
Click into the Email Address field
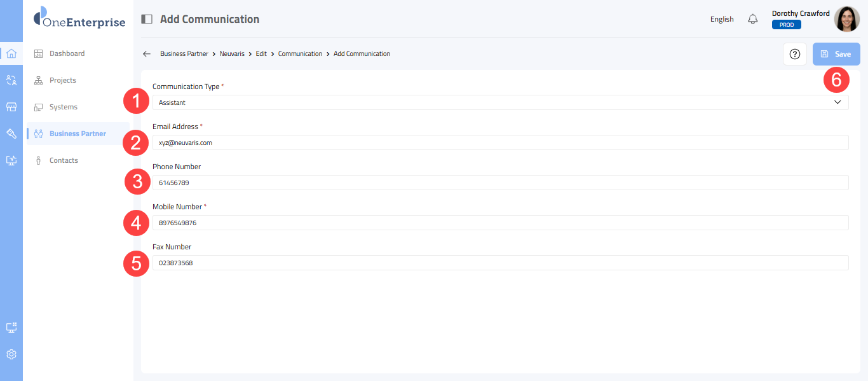click(499, 142)
